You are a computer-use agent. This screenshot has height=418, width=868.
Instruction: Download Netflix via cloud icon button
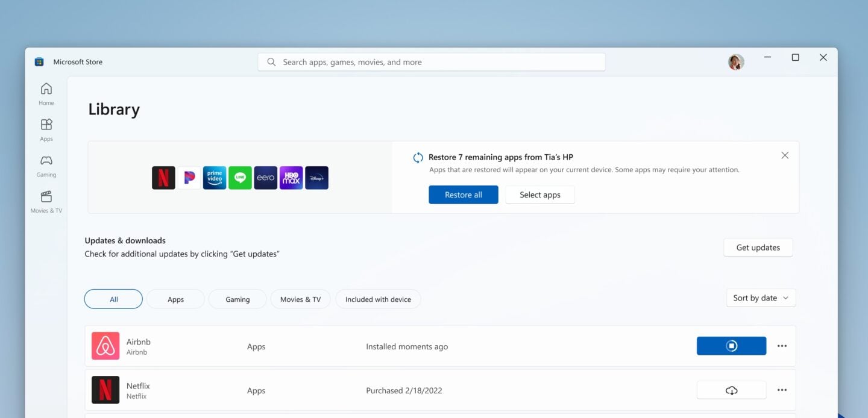(731, 390)
